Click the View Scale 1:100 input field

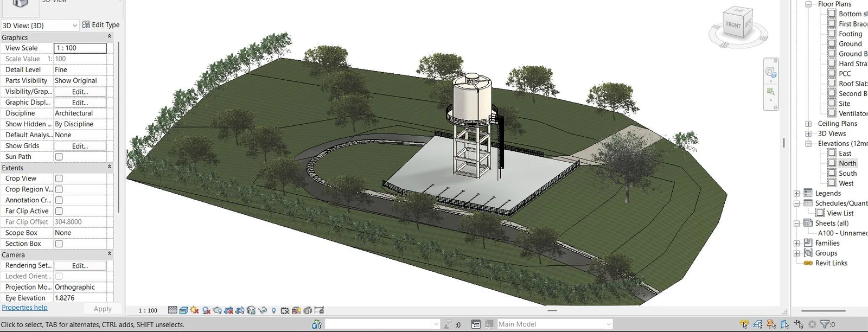[x=80, y=48]
